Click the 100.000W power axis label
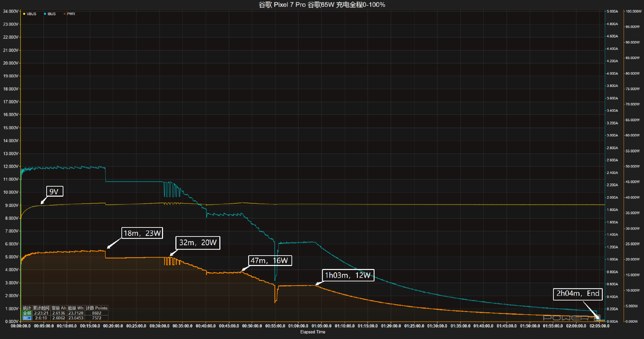 634,11
